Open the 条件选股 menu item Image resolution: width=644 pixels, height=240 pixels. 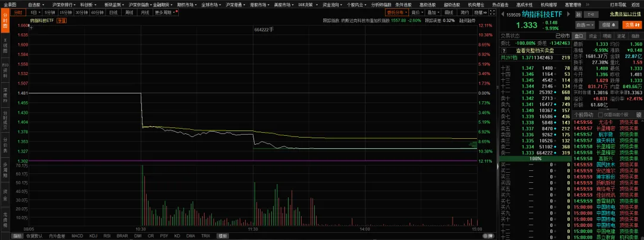click(x=403, y=5)
